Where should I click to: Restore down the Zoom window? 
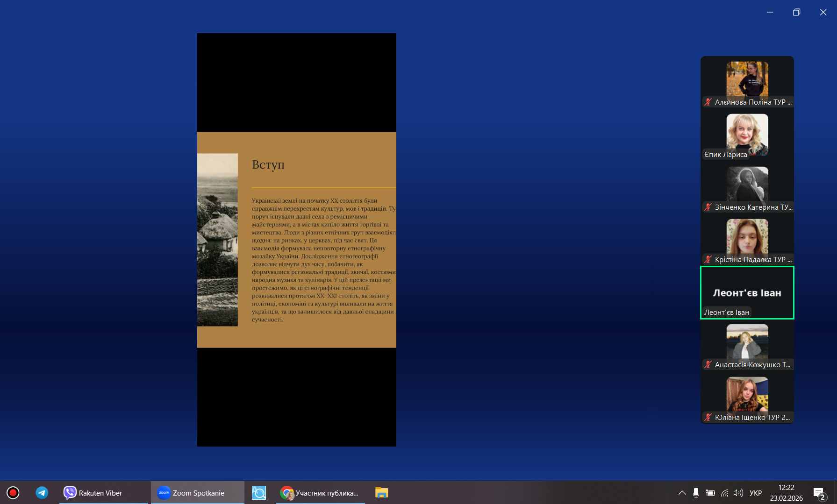pos(796,12)
